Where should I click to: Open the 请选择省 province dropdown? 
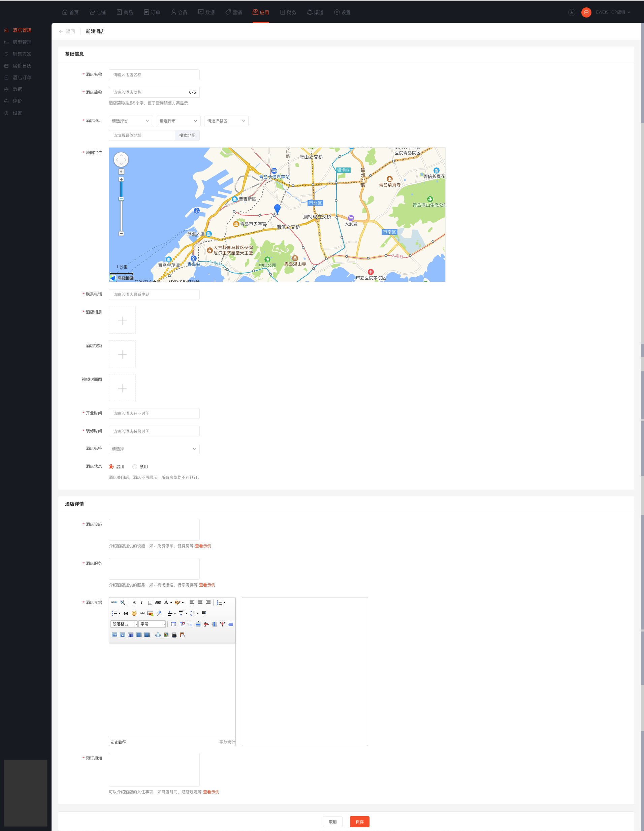(131, 121)
